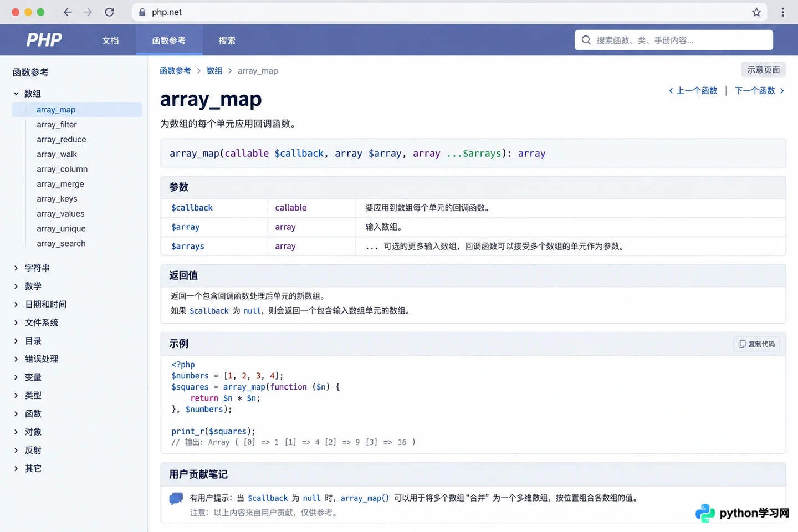Click the callable type cell
The width and height of the screenshot is (798, 532).
pos(311,208)
